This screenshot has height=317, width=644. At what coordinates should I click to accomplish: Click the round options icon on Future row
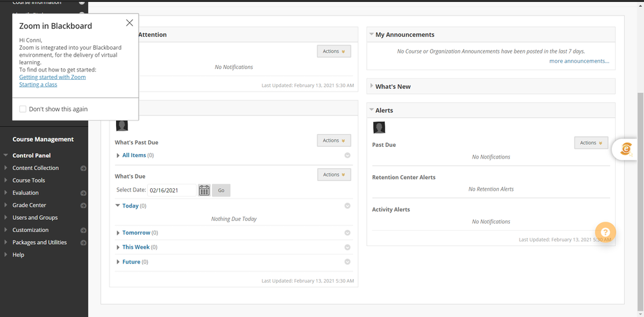coord(347,262)
